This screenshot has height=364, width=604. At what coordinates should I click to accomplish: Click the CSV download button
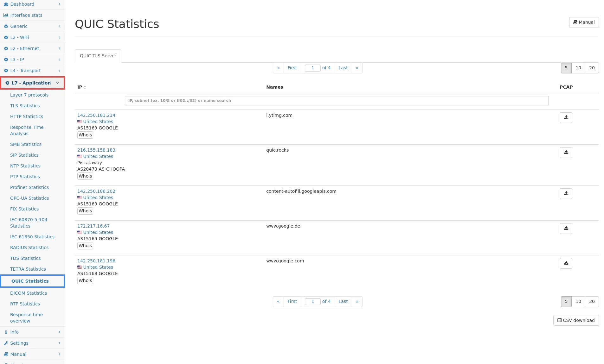(x=576, y=320)
